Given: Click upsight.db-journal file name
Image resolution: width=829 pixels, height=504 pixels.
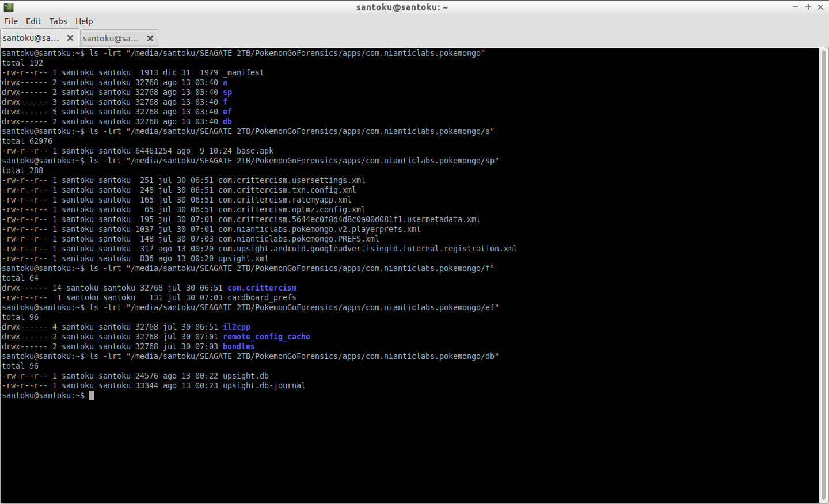Looking at the screenshot, I should pos(264,385).
